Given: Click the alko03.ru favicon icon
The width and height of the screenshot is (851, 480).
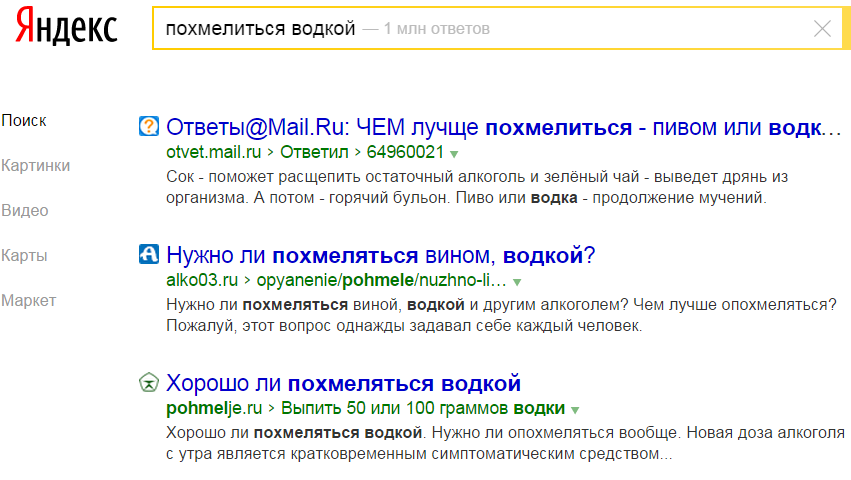Looking at the screenshot, I should coord(149,254).
